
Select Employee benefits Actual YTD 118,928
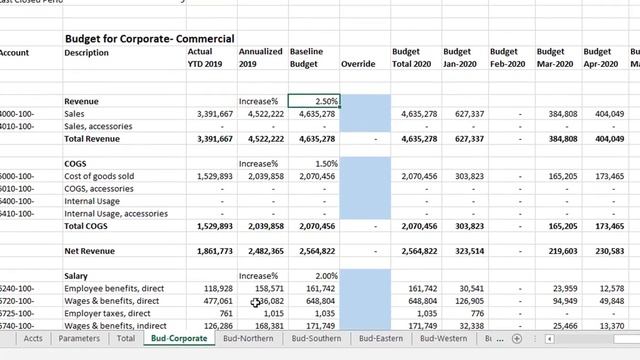click(218, 289)
